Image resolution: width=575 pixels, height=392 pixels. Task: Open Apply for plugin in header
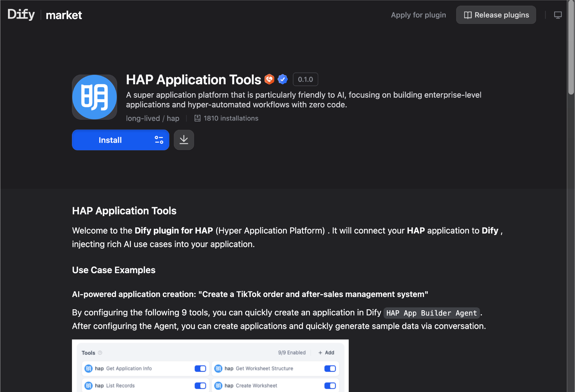pyautogui.click(x=418, y=15)
